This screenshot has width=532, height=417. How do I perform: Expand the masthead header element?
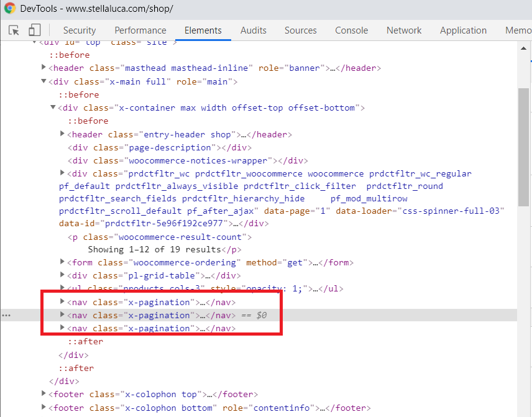(44, 67)
